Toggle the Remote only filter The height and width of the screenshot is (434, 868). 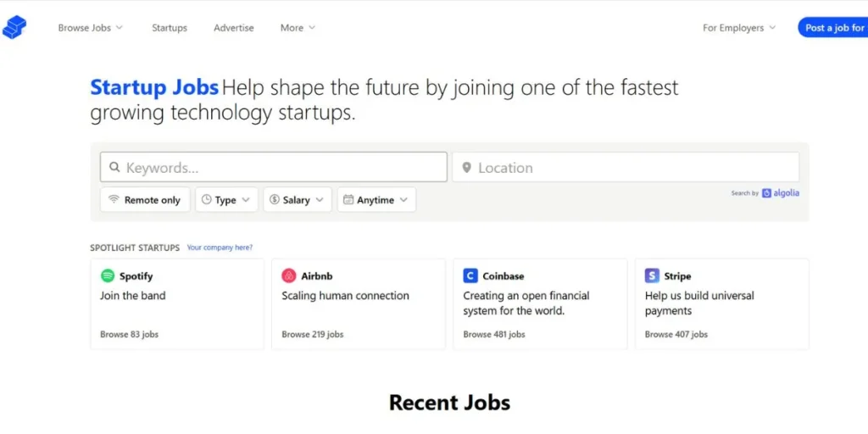[x=145, y=200]
